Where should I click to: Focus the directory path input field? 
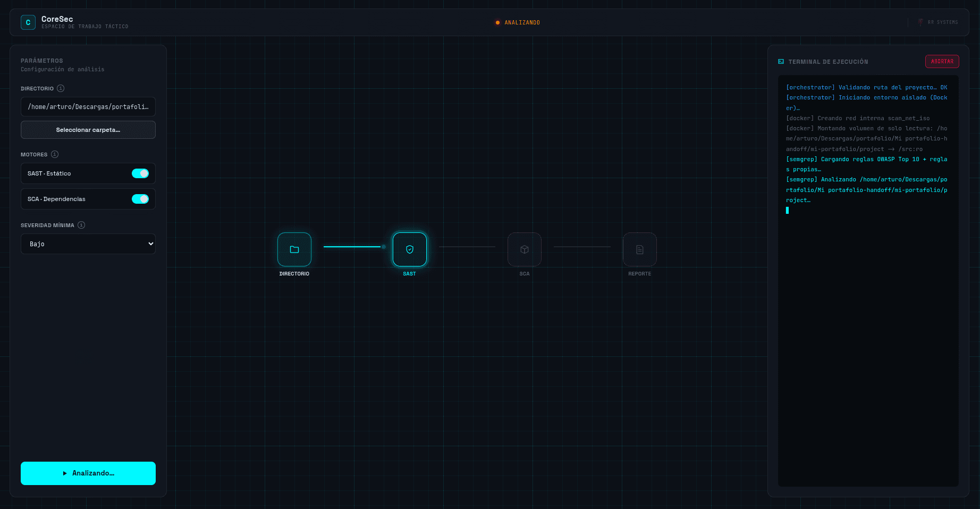pyautogui.click(x=88, y=107)
